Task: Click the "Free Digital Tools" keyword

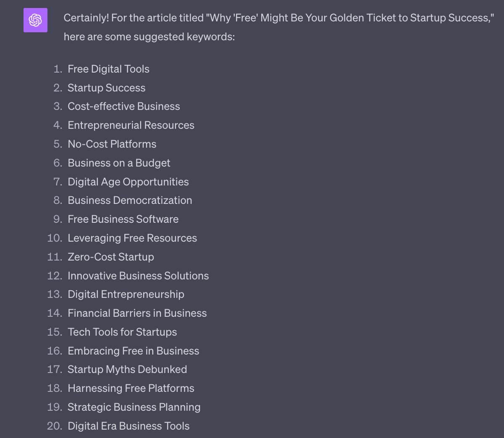Action: [x=108, y=69]
